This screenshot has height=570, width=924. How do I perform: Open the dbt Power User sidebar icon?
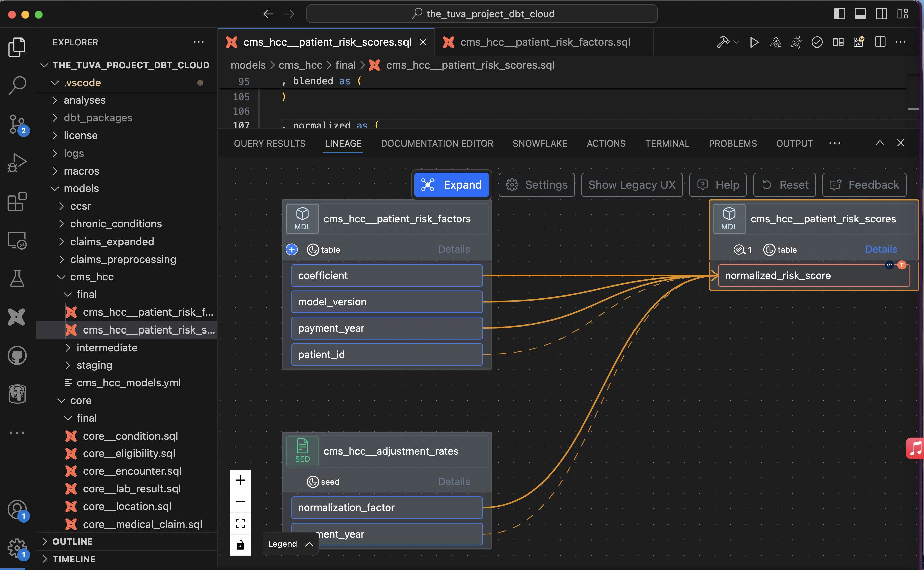click(17, 317)
